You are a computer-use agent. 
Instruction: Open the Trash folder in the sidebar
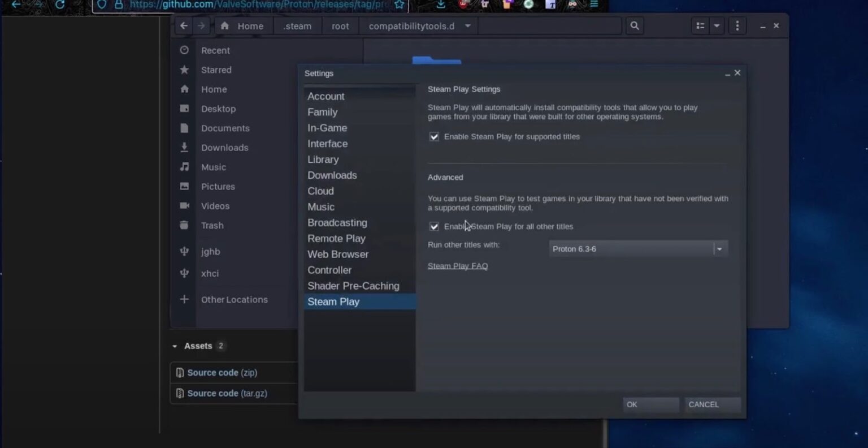click(212, 225)
